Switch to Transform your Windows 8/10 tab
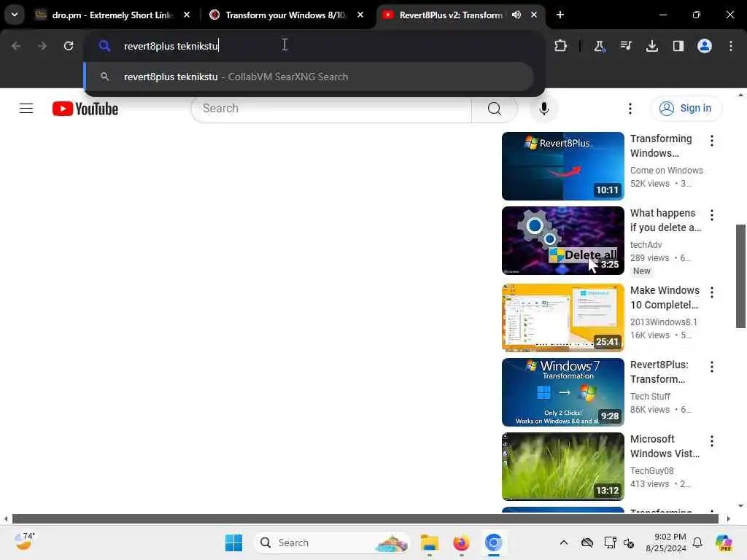Image resolution: width=747 pixels, height=560 pixels. (x=285, y=15)
